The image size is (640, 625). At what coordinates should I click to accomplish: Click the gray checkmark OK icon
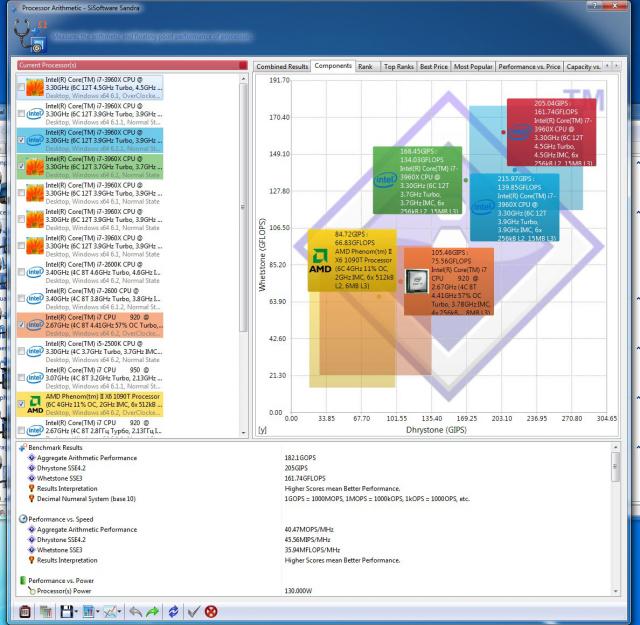(193, 612)
